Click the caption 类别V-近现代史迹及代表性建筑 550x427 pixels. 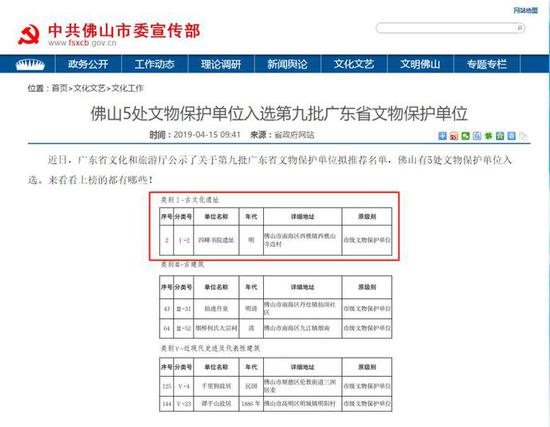[210, 348]
